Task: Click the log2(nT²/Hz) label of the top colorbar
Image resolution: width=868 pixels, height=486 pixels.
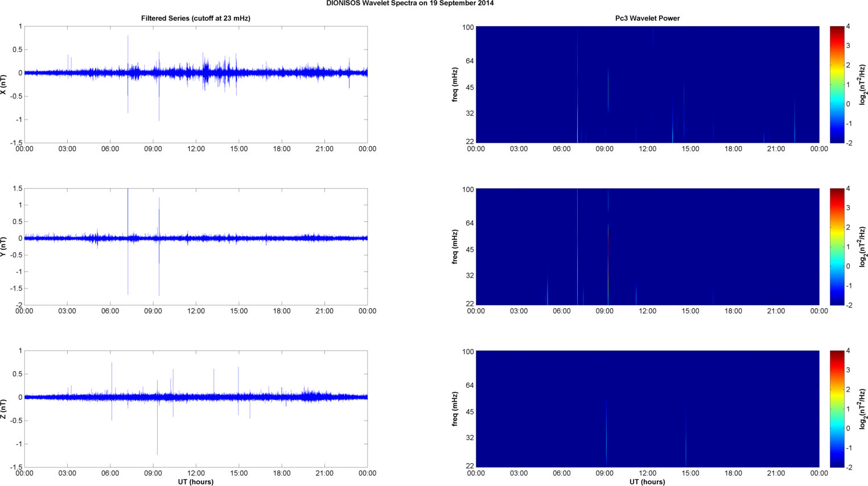Action: [863, 85]
